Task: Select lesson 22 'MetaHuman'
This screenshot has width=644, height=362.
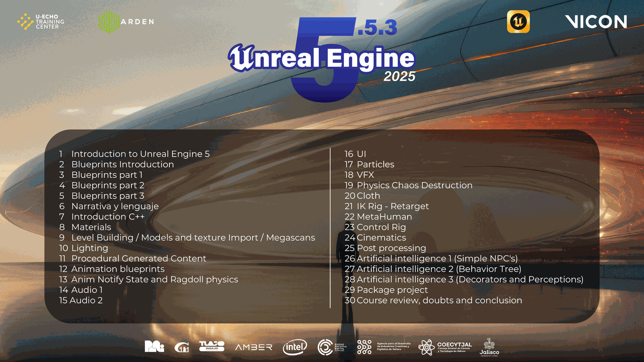Action: click(378, 217)
